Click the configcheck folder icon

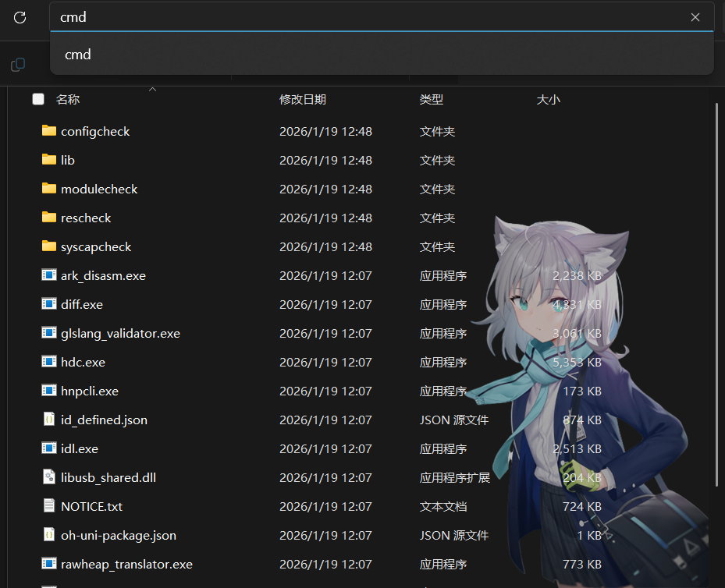(49, 131)
